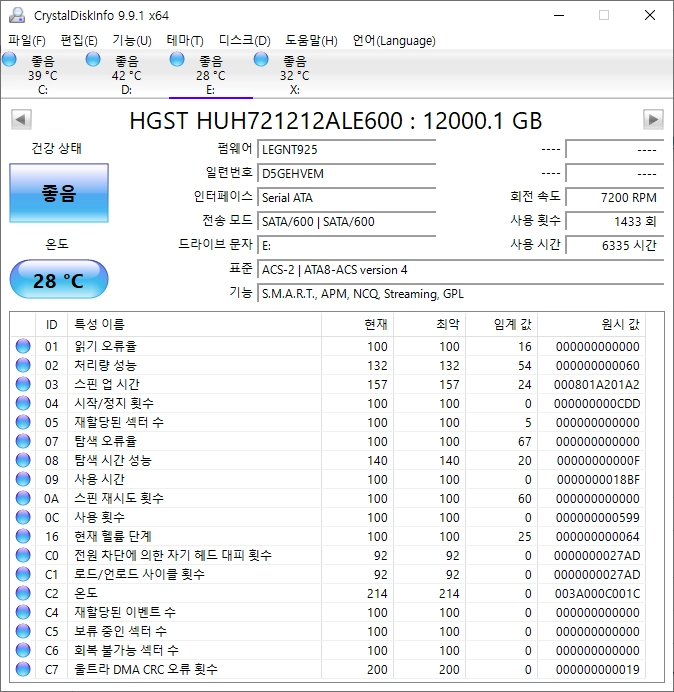674x692 pixels.
Task: Select raw value 0000000018BF of 사용 시간
Action: pos(598,479)
